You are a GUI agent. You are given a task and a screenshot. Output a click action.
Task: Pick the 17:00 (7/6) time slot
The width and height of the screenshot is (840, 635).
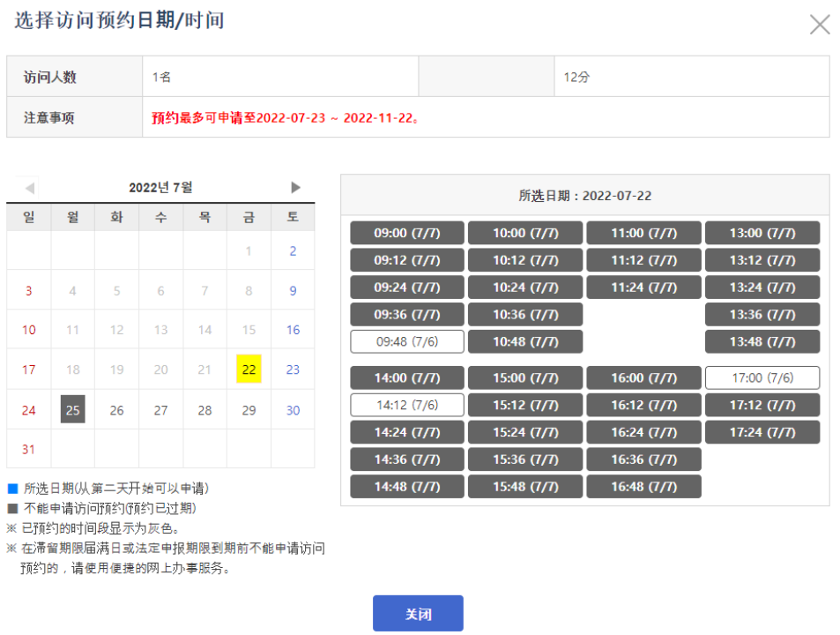point(762,377)
